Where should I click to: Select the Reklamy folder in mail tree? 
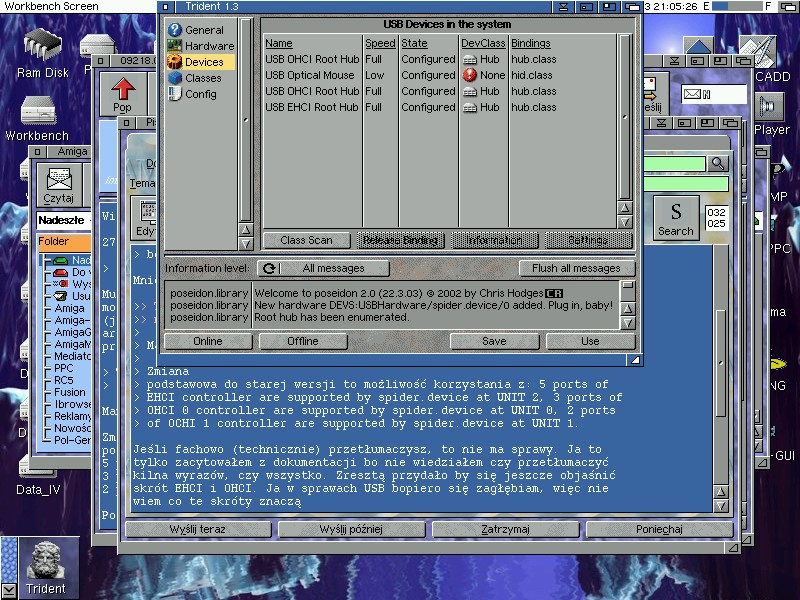[x=72, y=416]
